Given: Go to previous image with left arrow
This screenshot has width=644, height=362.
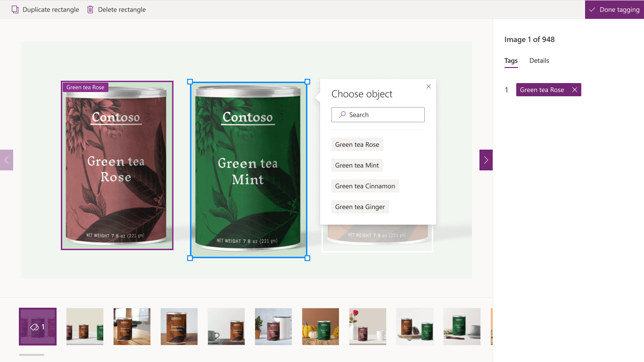Looking at the screenshot, I should pyautogui.click(x=7, y=160).
